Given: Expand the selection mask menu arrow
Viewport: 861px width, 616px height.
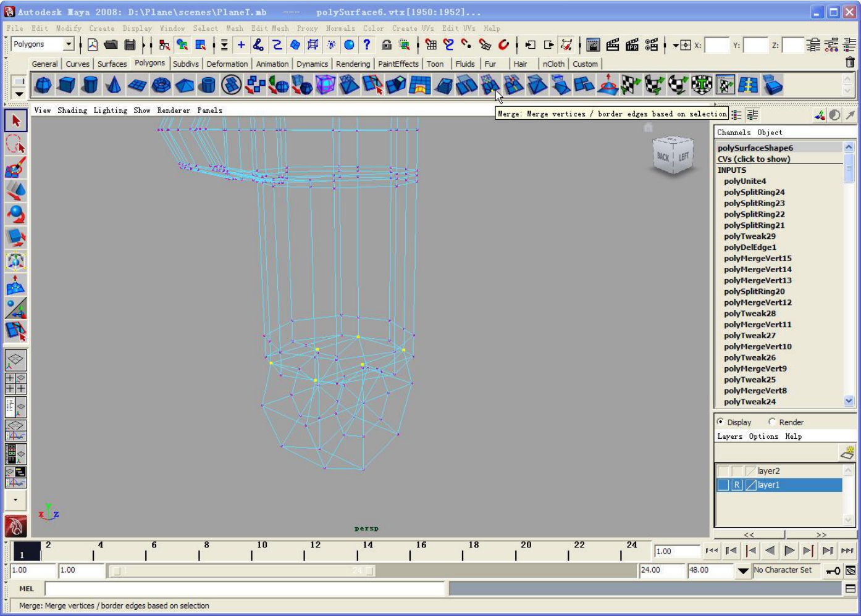Looking at the screenshot, I should [x=224, y=44].
